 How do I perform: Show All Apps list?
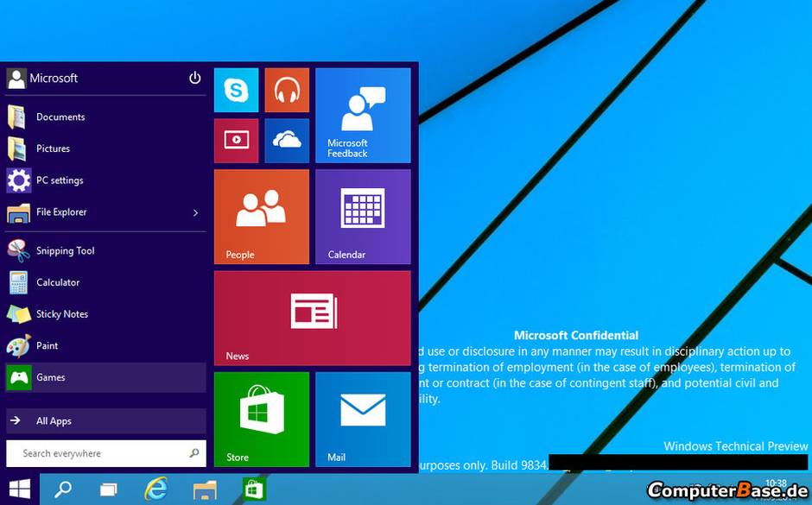pyautogui.click(x=105, y=421)
